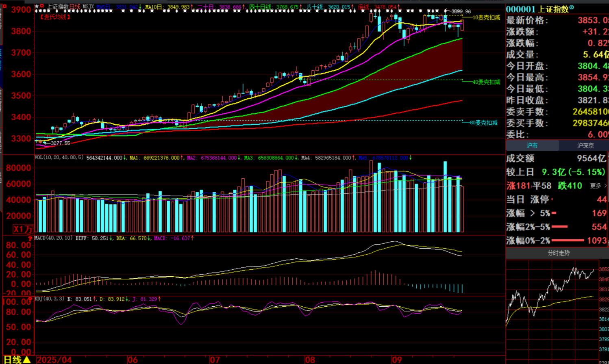Click the 2025/04 date on the timeline
The width and height of the screenshot is (609, 364).
[x=54, y=360]
